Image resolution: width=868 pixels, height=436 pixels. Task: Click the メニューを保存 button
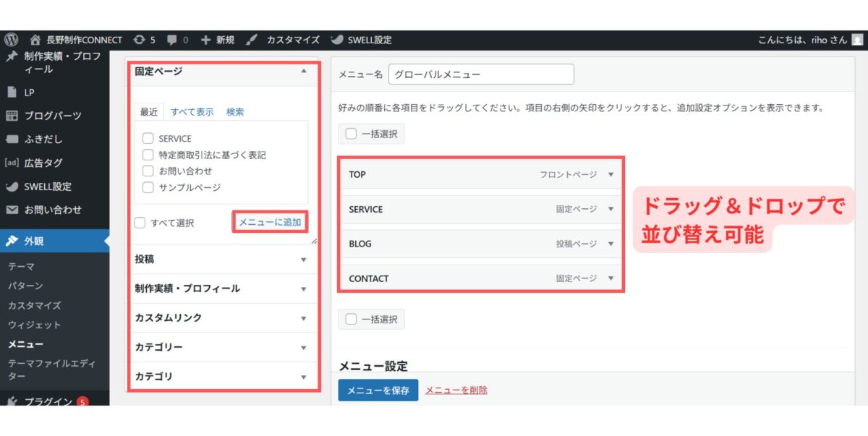(x=377, y=390)
